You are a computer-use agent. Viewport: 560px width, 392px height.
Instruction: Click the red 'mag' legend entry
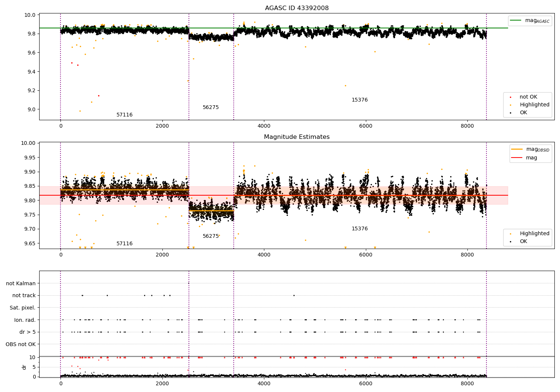[525, 158]
